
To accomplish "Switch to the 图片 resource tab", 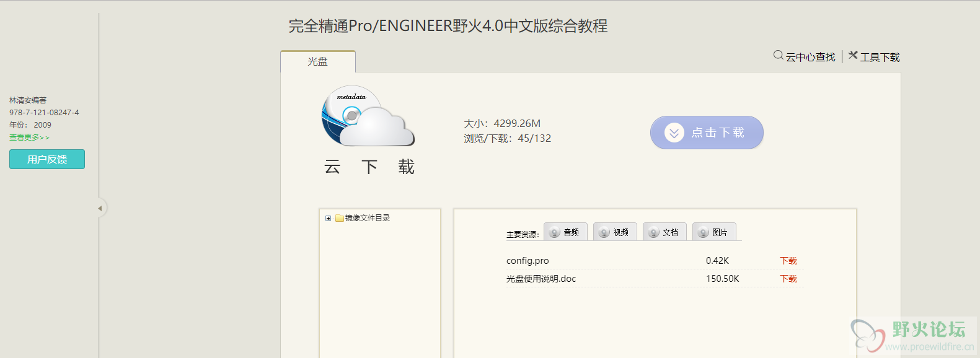I will tap(714, 232).
